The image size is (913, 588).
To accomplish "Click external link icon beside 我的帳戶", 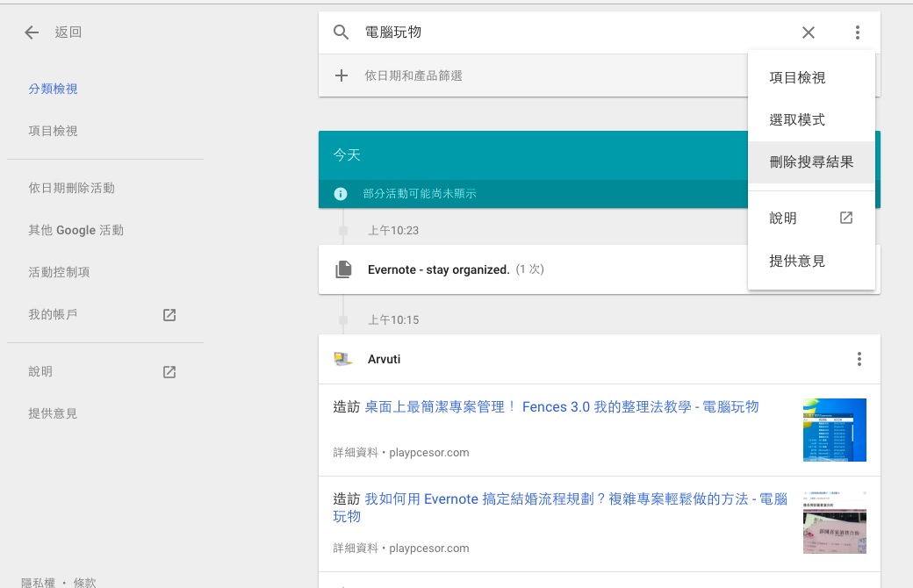I will pyautogui.click(x=169, y=315).
